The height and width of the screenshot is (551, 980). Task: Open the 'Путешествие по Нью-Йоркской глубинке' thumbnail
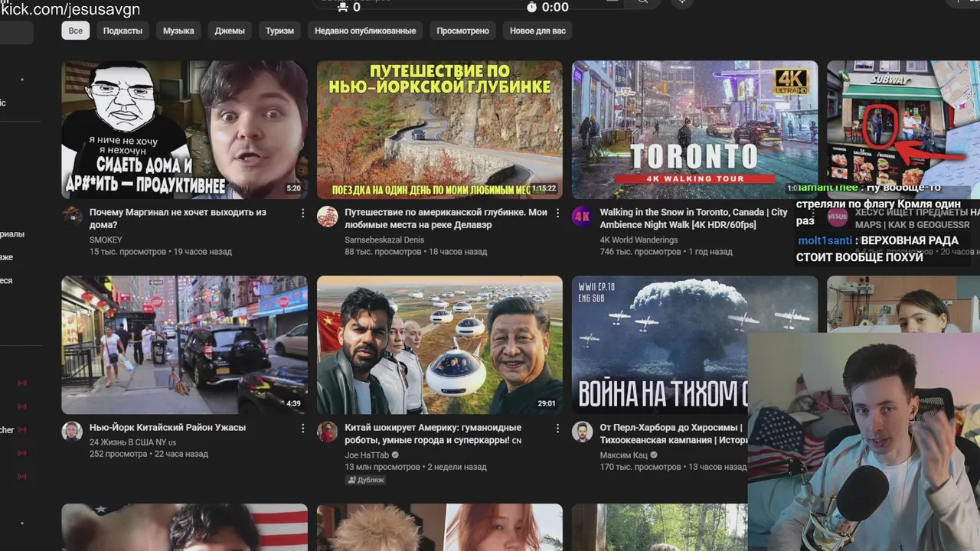click(x=439, y=130)
